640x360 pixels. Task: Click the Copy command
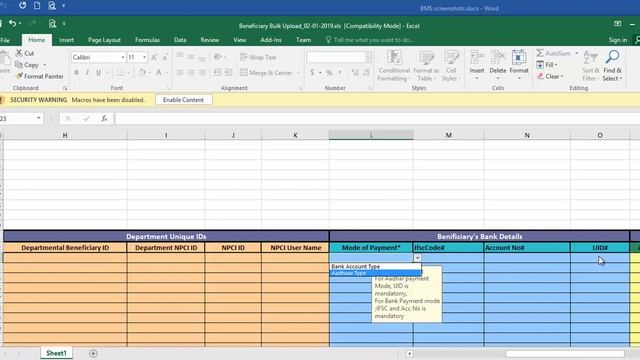(27, 64)
